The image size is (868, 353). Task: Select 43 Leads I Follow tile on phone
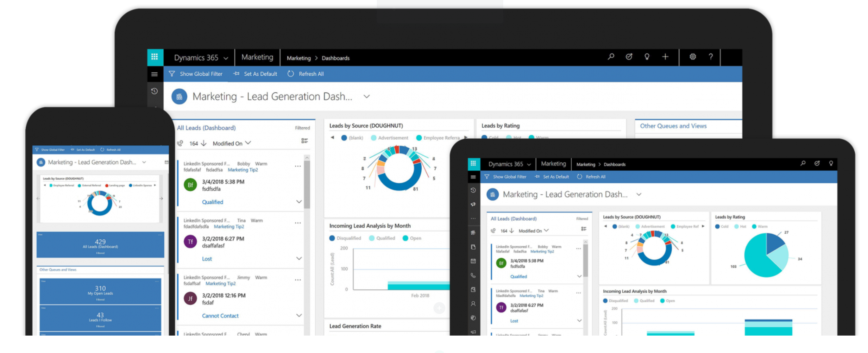[100, 318]
